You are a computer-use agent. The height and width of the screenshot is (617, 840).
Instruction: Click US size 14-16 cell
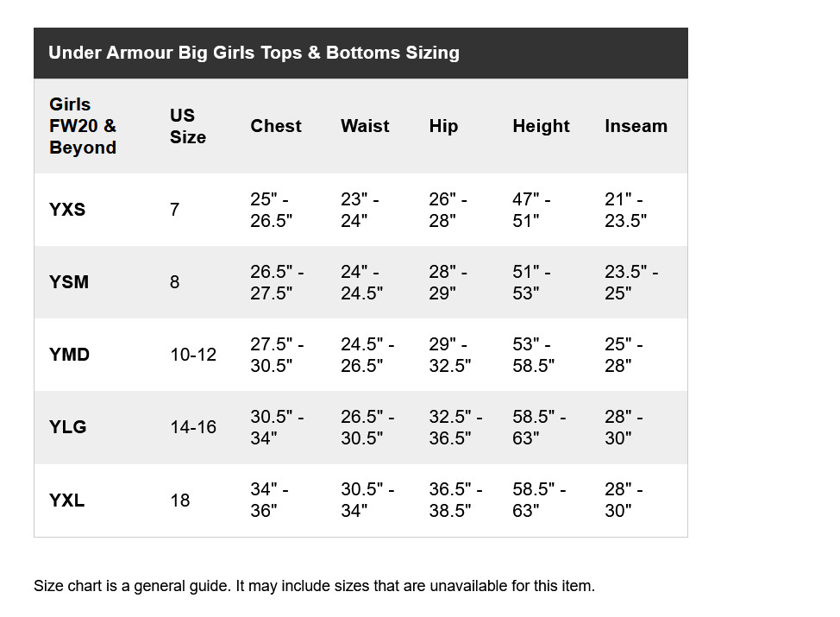click(x=193, y=427)
